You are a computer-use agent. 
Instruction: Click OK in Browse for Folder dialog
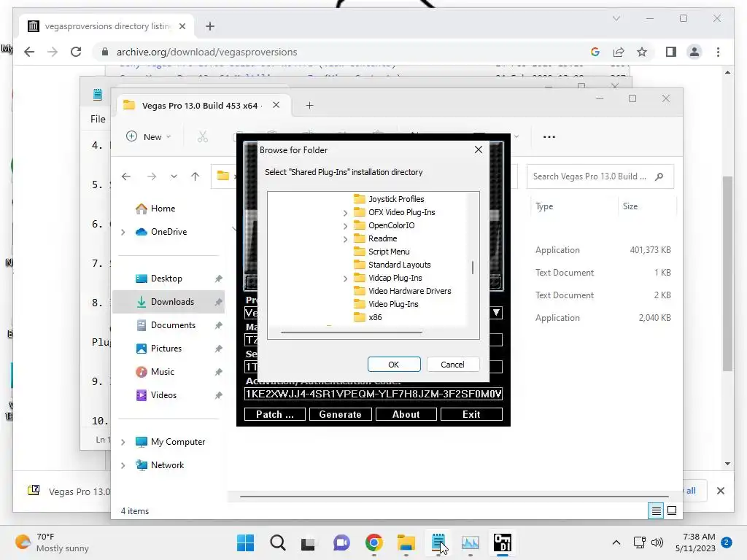coord(394,365)
